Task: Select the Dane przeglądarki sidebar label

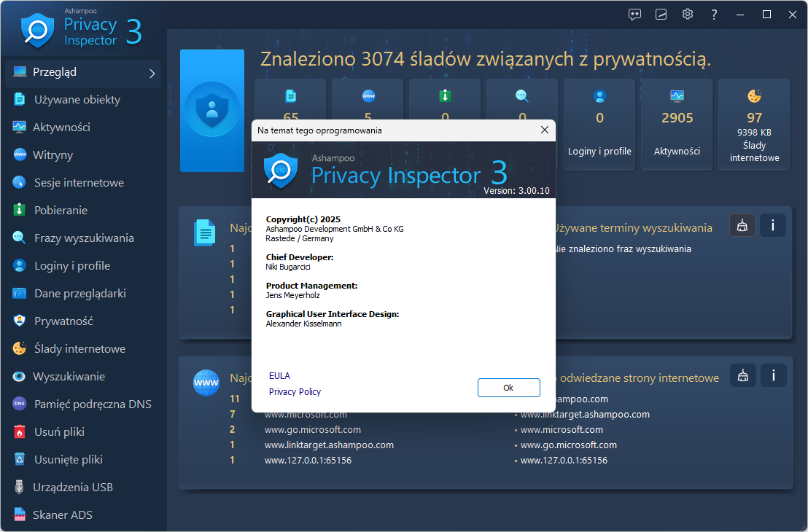Action: (80, 294)
